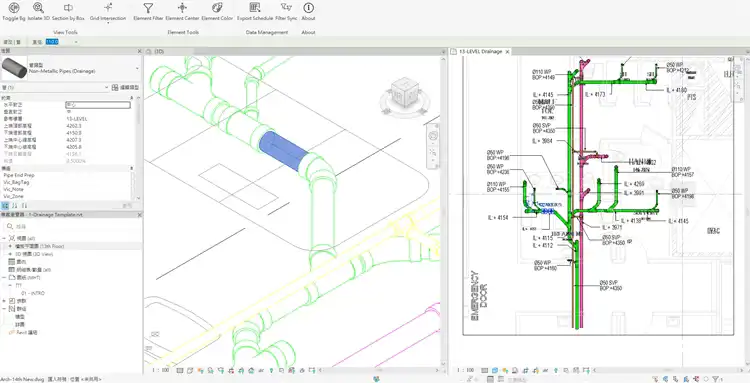
Task: Open the Grid Intersection tool
Action: (x=108, y=11)
